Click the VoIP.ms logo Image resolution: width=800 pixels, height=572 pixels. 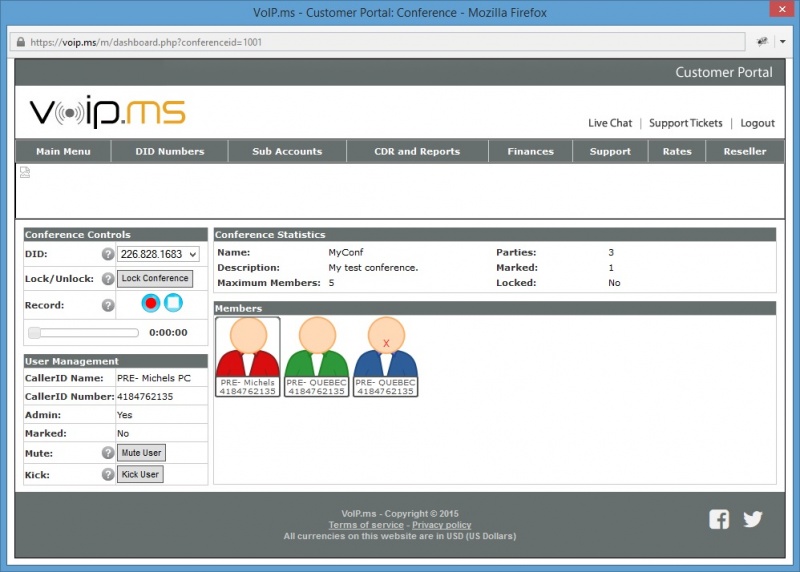108,112
